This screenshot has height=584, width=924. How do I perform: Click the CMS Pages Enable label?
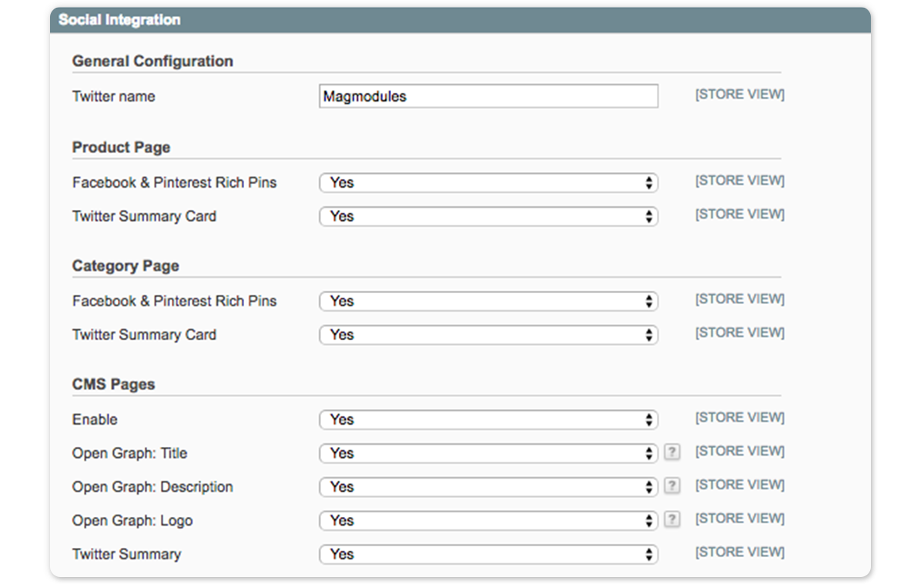pyautogui.click(x=95, y=419)
